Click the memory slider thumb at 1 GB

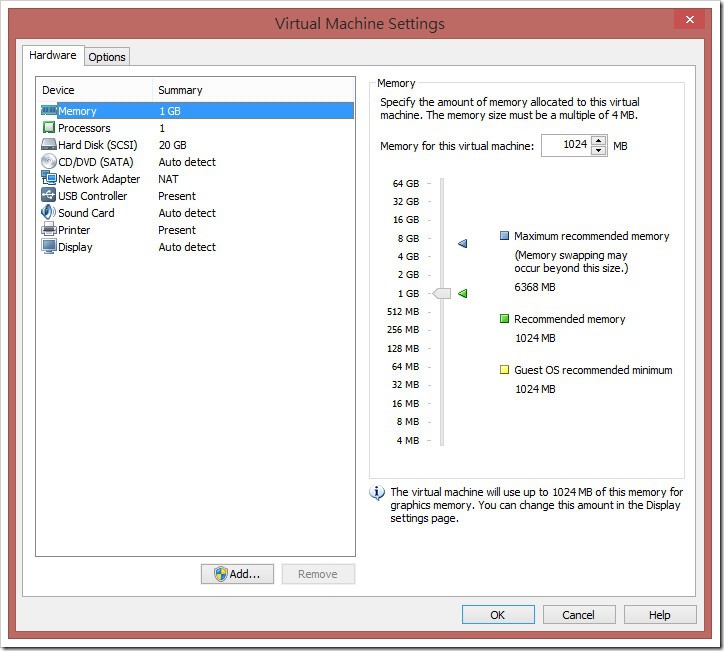click(442, 293)
